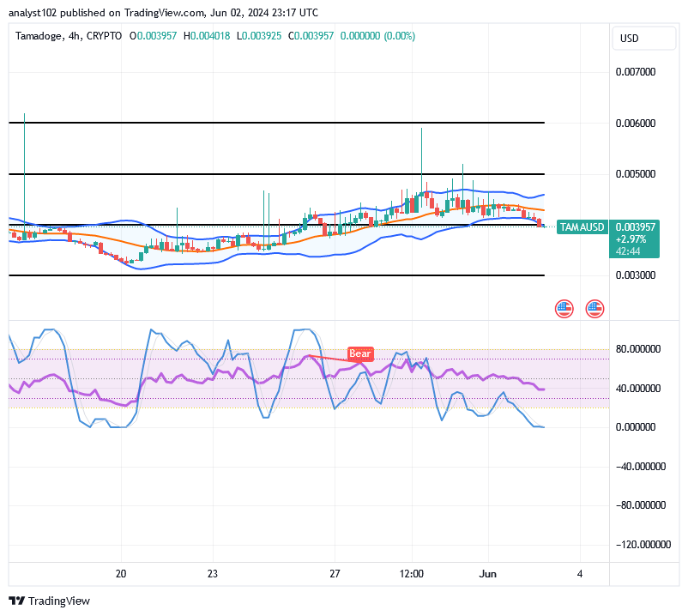Click the second US flag economic event icon
This screenshot has height=616, width=688.
594,309
